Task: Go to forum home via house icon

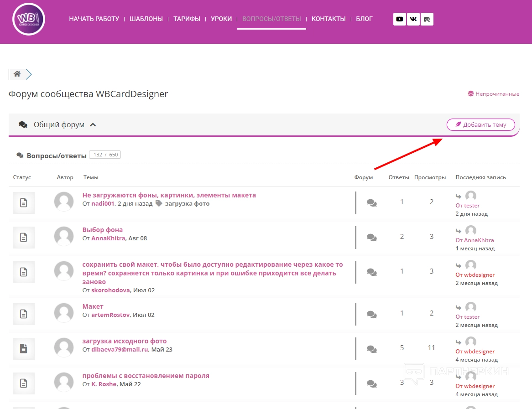Action: (x=17, y=74)
